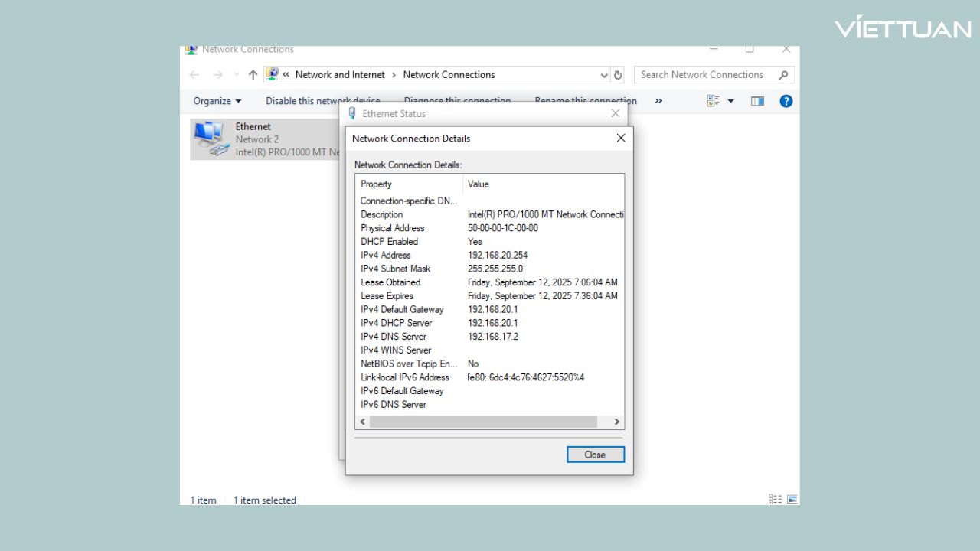Click the change view layout icon
Viewport: 980px width, 551px height.
[x=714, y=101]
